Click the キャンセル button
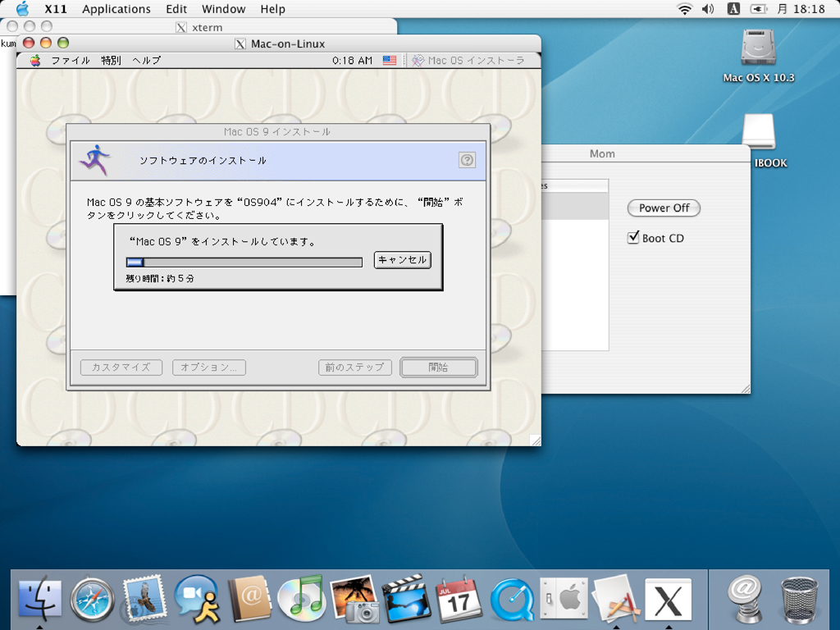Screen dimensions: 840x630 pos(402,260)
